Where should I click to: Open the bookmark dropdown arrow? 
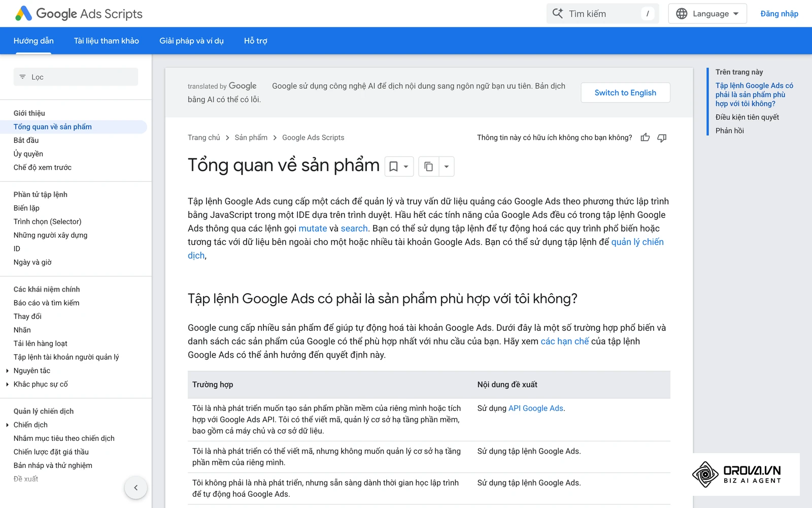406,167
